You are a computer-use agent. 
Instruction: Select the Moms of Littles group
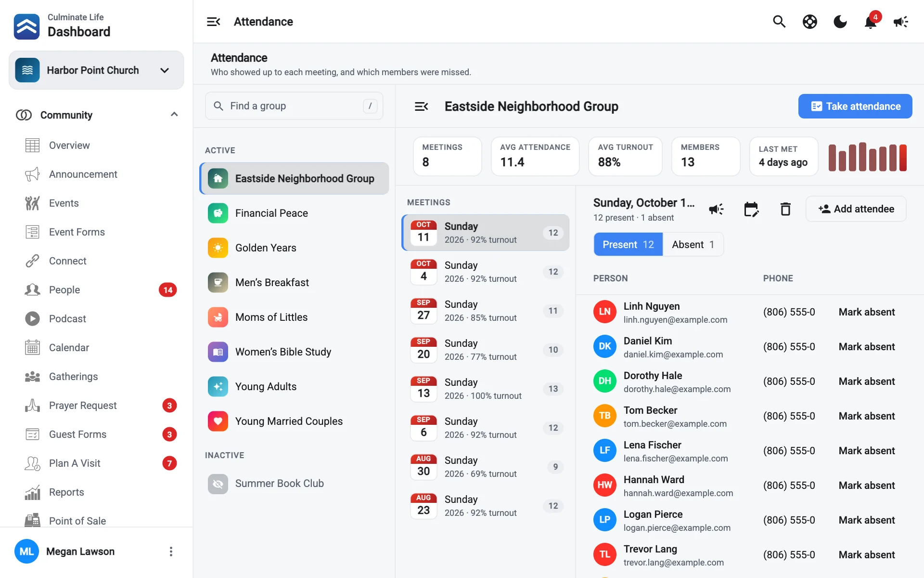(294, 317)
